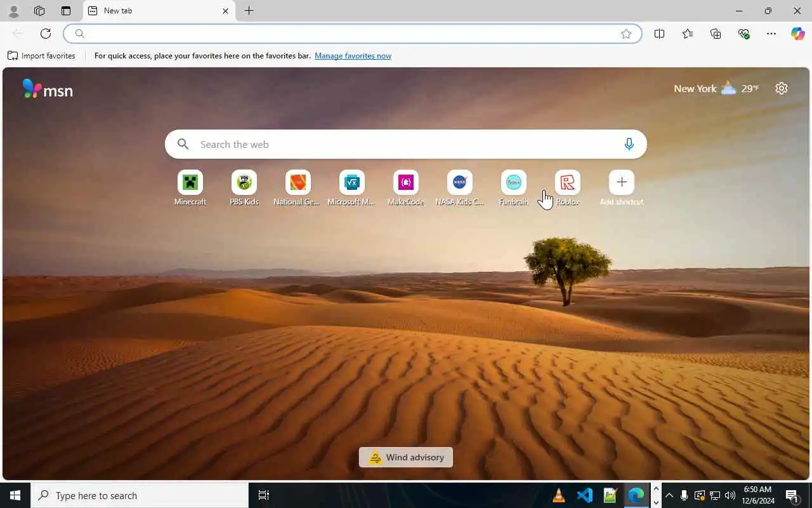Image resolution: width=812 pixels, height=508 pixels.
Task: Open the Workspaces icon
Action: (39, 11)
